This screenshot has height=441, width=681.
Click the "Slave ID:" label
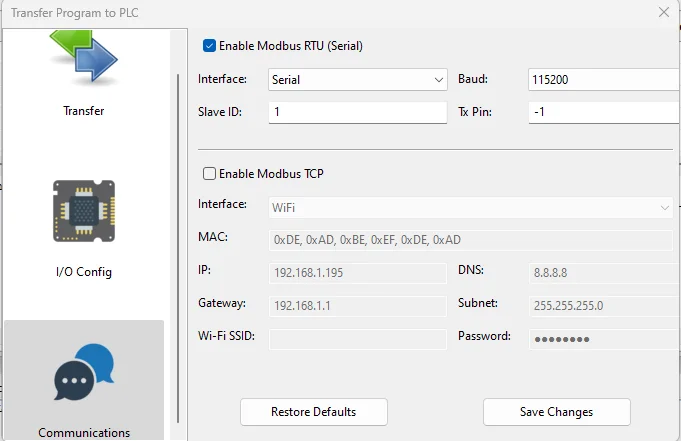(x=220, y=112)
